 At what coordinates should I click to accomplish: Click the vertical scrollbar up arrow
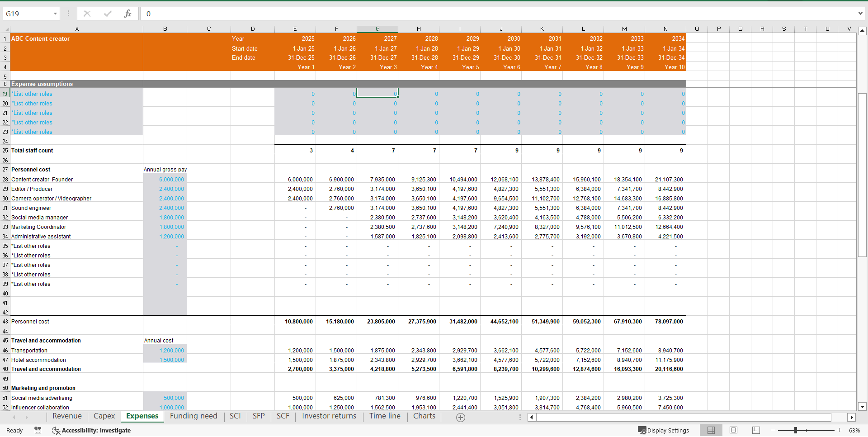[x=862, y=31]
